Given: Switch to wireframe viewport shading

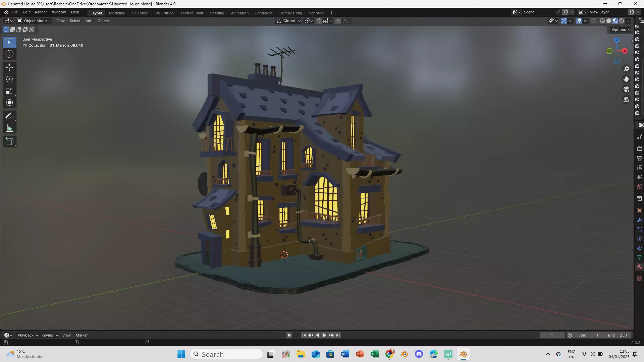Looking at the screenshot, I should 602,21.
